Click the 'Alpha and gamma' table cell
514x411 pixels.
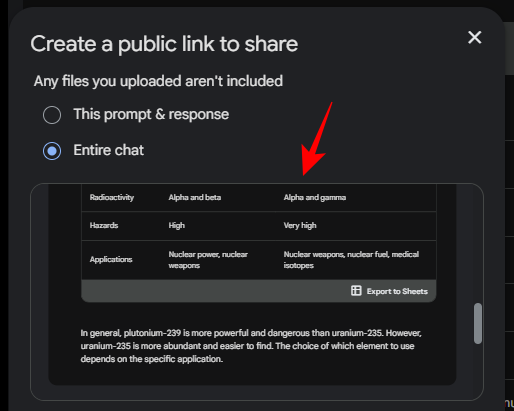[x=315, y=197]
